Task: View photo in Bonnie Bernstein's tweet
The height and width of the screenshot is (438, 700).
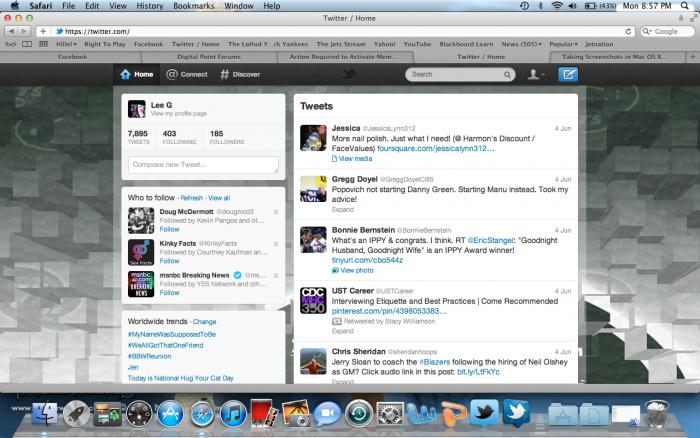Action: coord(353,270)
